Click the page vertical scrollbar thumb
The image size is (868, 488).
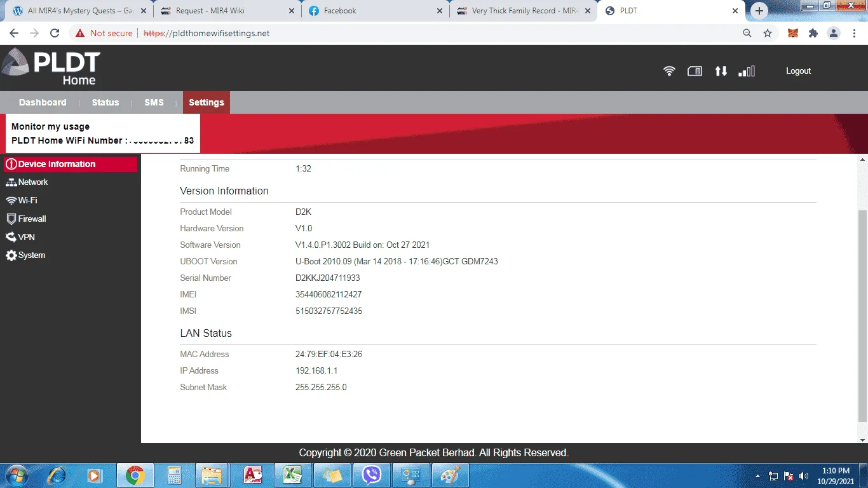862,316
